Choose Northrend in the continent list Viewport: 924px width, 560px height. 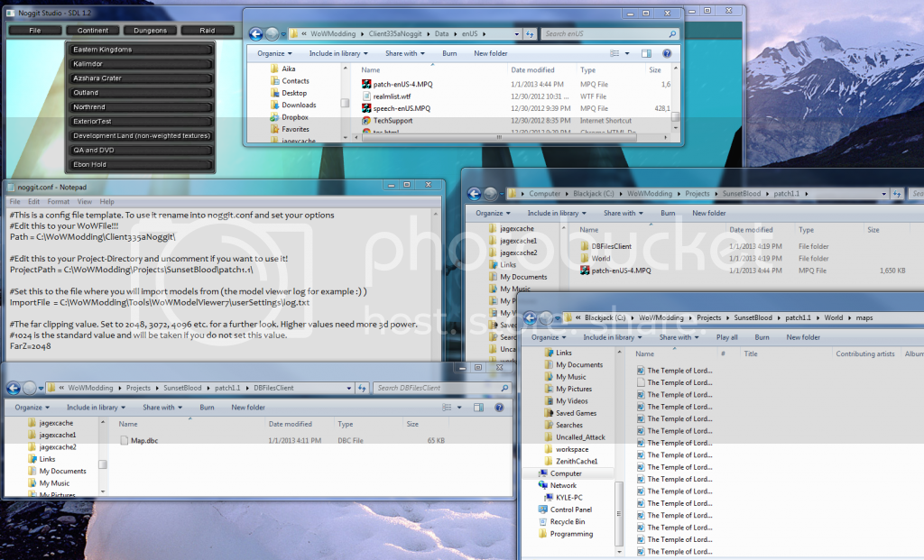(x=140, y=107)
